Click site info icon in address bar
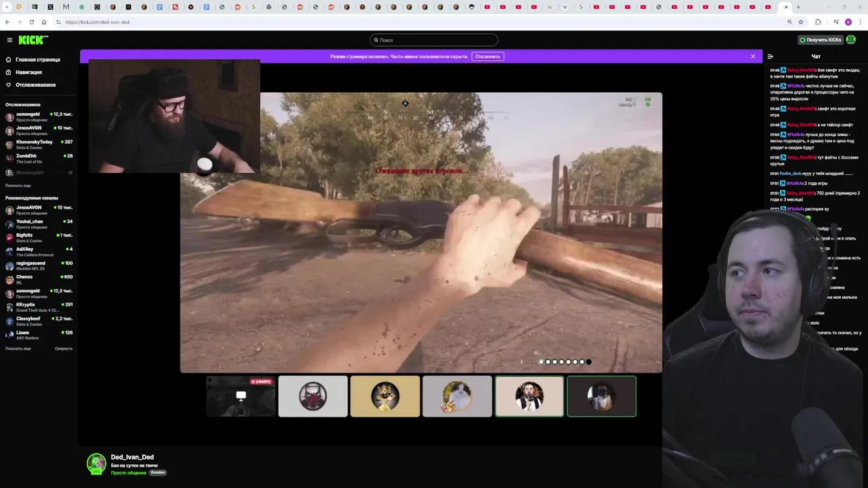The height and width of the screenshot is (488, 868). [59, 22]
